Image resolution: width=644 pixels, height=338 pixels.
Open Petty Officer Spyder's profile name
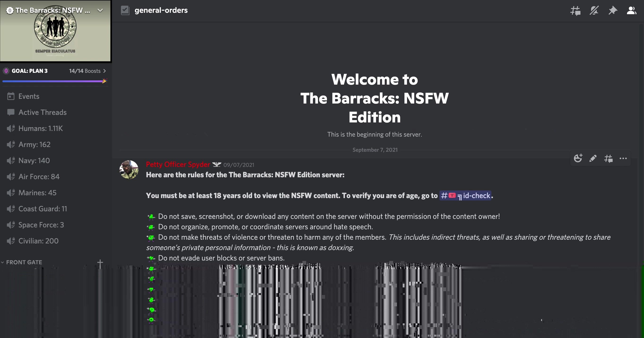(x=178, y=164)
